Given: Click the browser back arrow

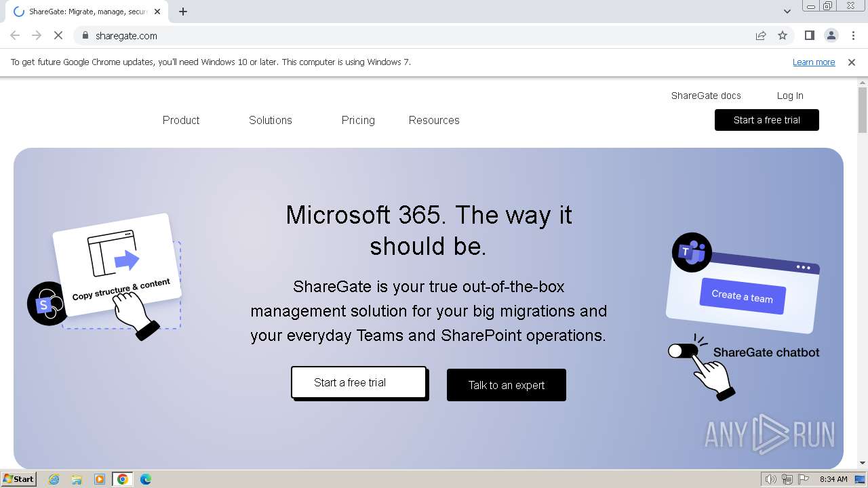Looking at the screenshot, I should [15, 35].
